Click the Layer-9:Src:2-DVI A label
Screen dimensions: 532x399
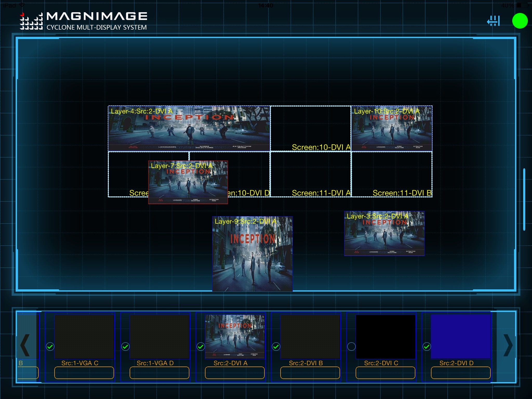245,221
